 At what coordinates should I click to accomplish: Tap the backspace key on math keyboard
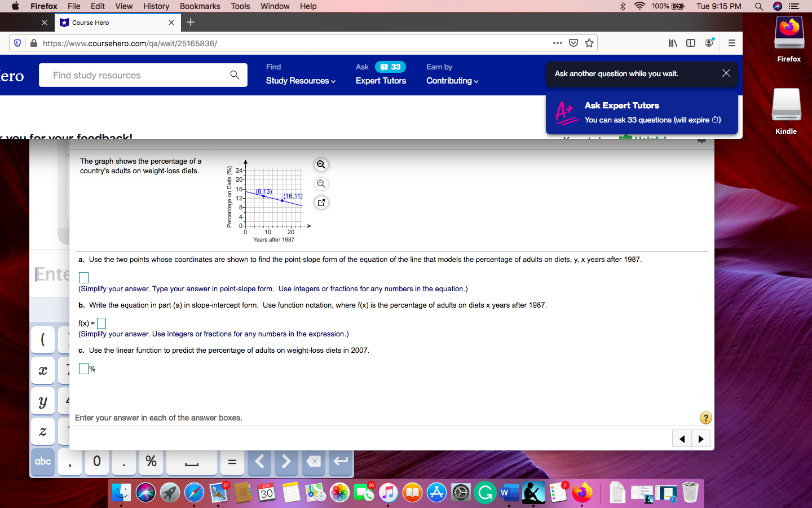click(314, 462)
